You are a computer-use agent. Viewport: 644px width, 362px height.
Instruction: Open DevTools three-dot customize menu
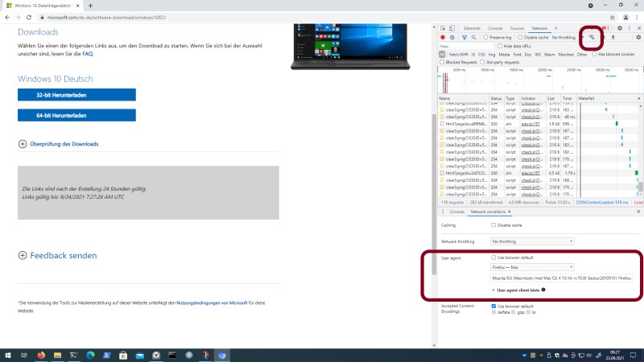630,28
